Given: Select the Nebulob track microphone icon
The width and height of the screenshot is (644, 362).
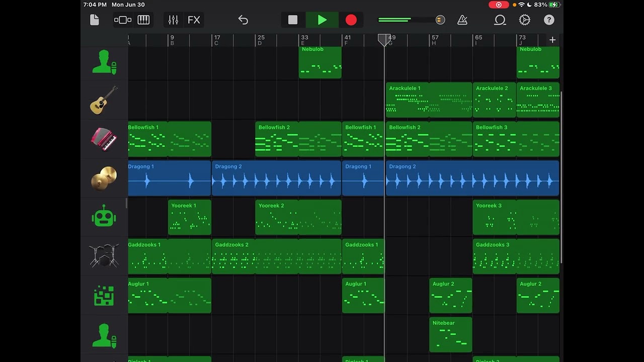Looking at the screenshot, I should (104, 62).
